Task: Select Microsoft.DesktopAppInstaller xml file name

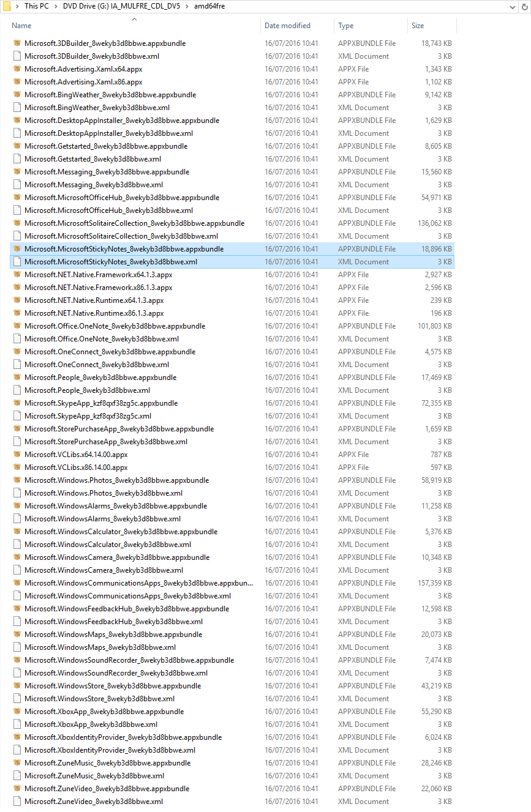Action: 109,133
